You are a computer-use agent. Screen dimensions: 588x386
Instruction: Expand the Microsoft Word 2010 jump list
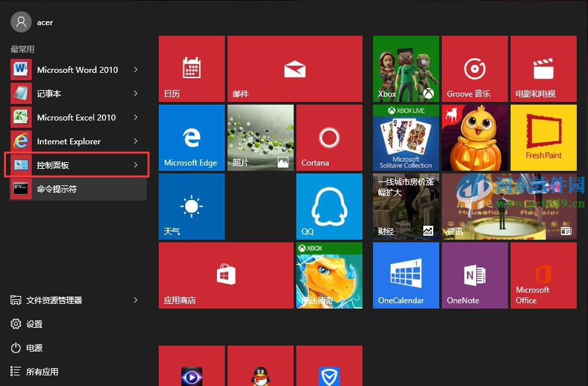coord(135,70)
